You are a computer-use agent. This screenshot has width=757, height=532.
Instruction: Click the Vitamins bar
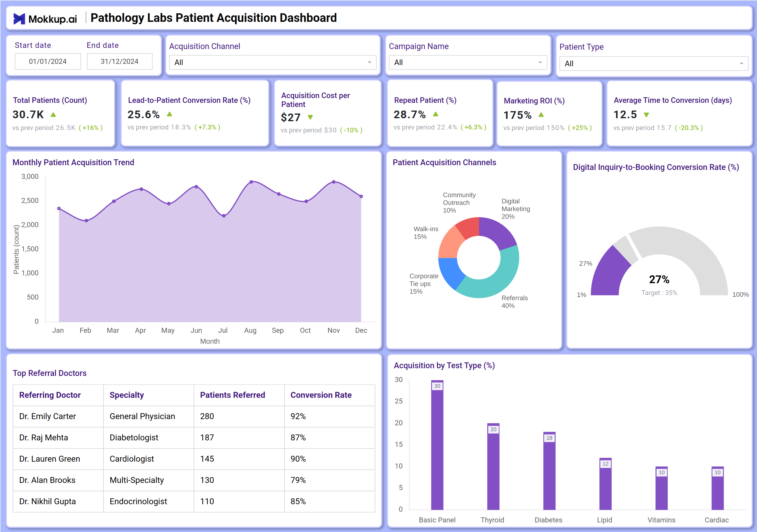[661, 488]
